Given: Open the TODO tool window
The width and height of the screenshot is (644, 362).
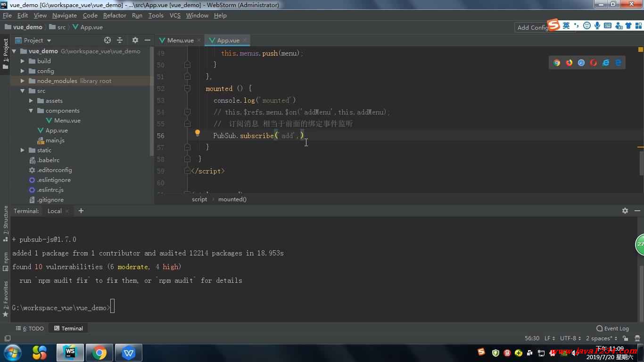Looking at the screenshot, I should point(30,329).
